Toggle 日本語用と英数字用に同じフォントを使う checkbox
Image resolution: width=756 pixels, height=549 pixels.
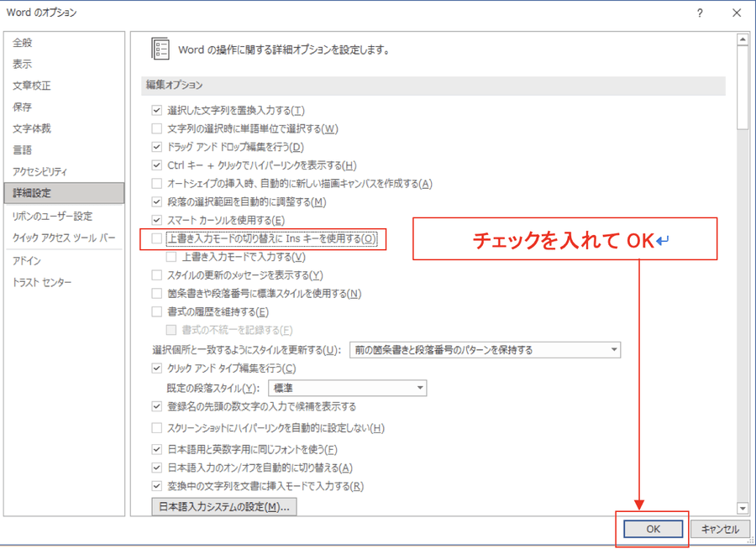[157, 450]
